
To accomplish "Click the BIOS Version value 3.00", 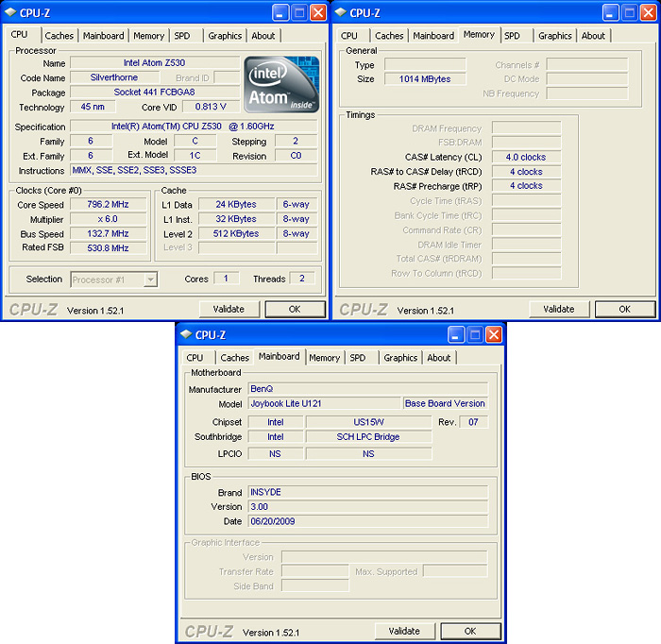I will pyautogui.click(x=368, y=506).
